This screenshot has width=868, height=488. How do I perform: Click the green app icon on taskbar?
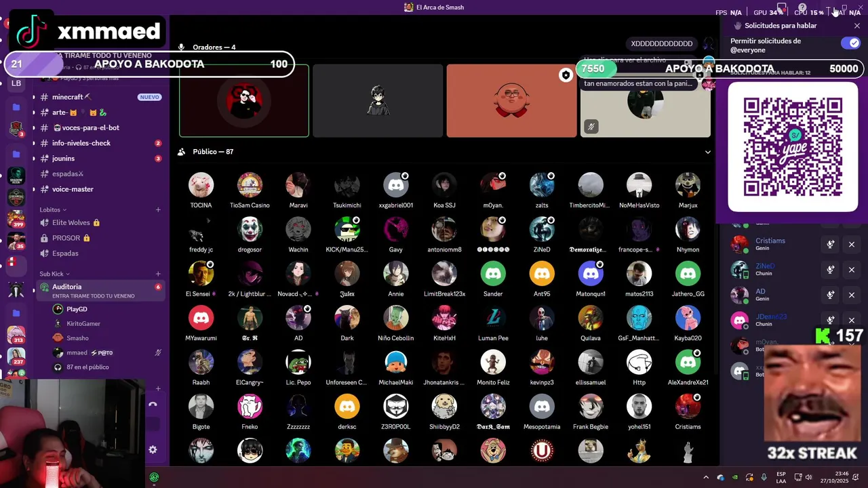click(x=155, y=477)
